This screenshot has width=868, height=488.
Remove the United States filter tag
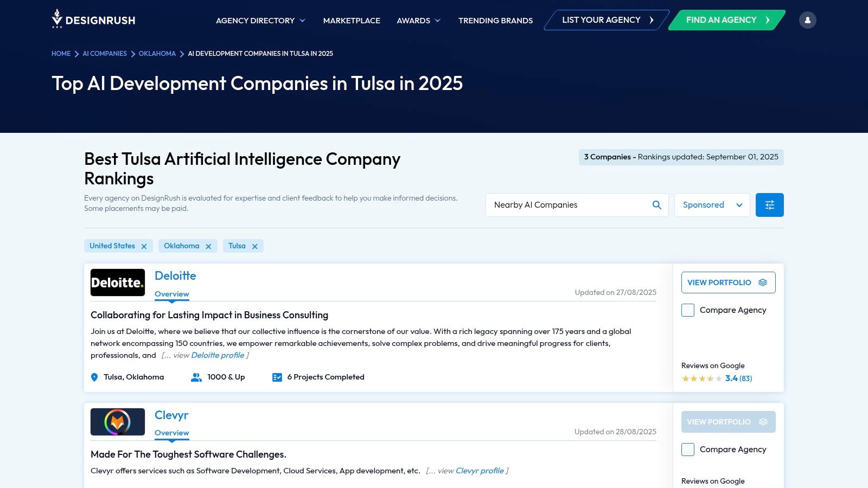(x=144, y=246)
